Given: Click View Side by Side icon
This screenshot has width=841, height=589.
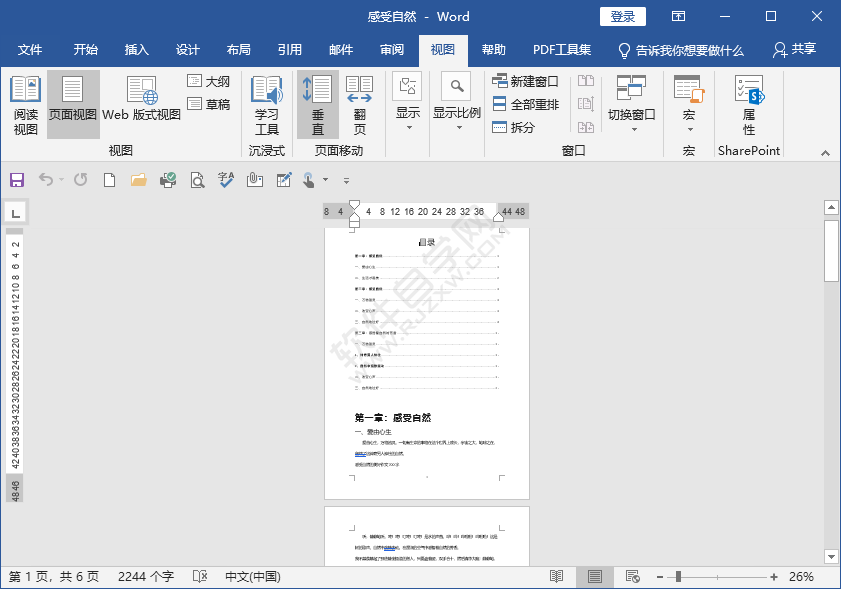Looking at the screenshot, I should pos(586,81).
